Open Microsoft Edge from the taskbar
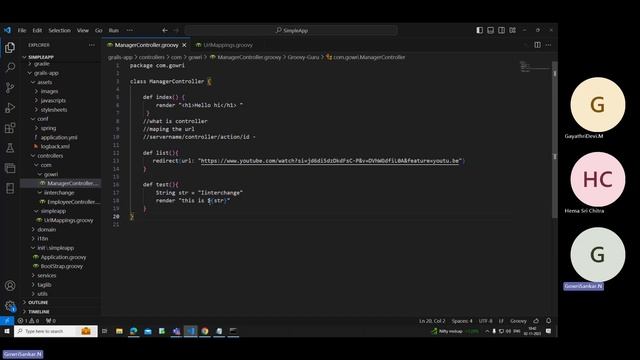640x360 pixels. [133, 331]
